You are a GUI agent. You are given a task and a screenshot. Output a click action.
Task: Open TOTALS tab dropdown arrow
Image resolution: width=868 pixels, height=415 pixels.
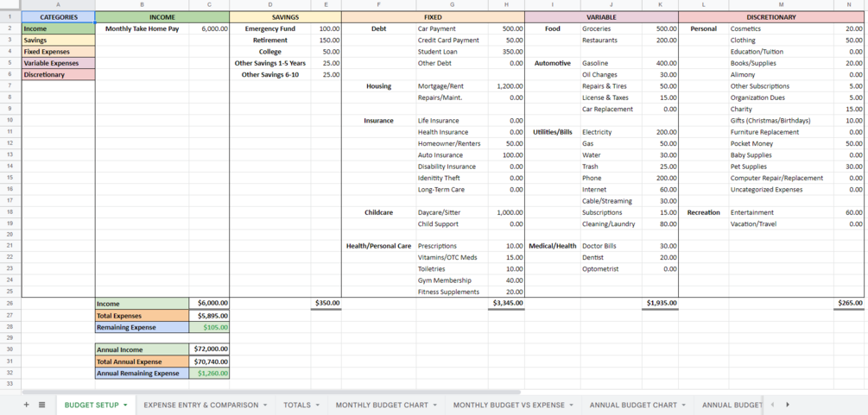point(318,405)
